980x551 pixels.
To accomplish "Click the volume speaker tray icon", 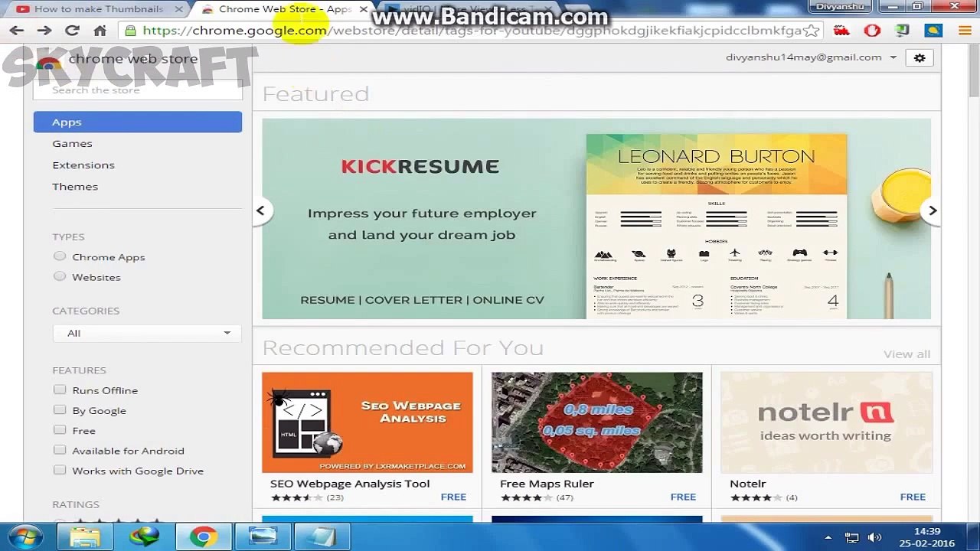I will (874, 537).
